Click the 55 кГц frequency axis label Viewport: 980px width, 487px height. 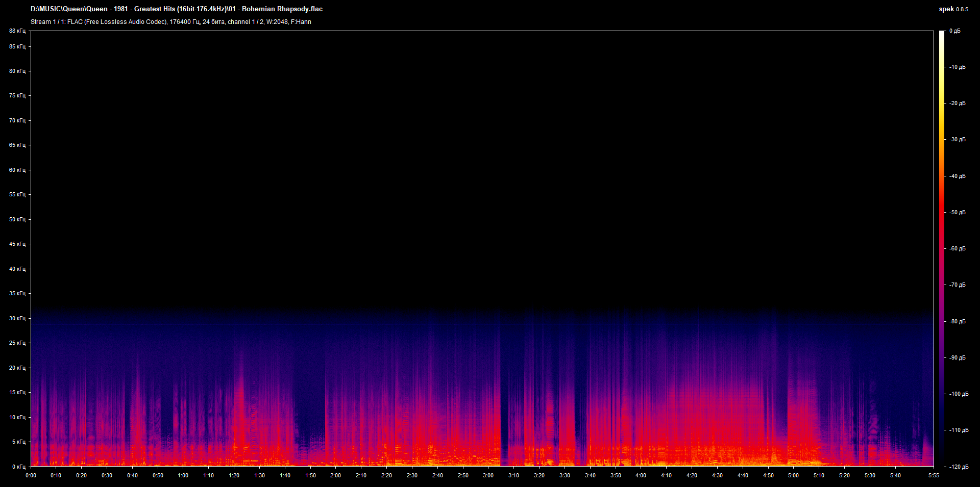(x=17, y=195)
